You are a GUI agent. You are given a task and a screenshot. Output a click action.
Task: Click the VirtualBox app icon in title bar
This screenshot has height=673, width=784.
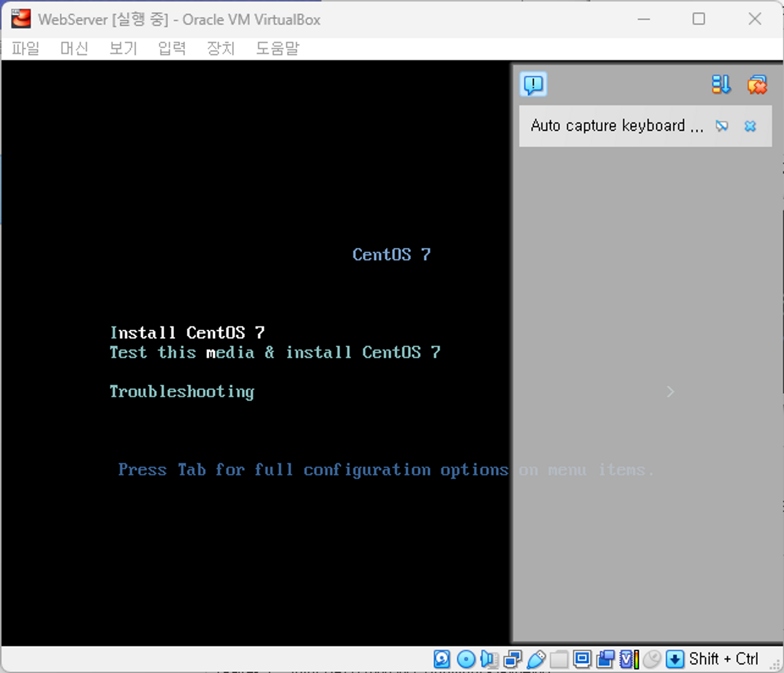(x=21, y=19)
